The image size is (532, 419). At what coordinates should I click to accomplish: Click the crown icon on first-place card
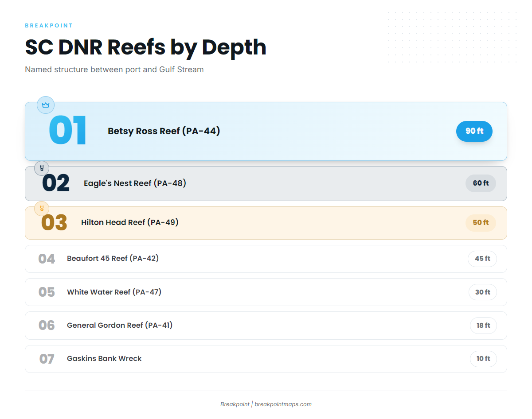coord(46,105)
